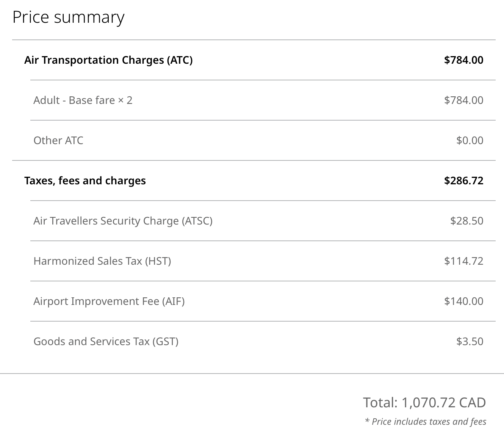Collapse the Air Transportation Charges (ATC) section

tap(108, 60)
